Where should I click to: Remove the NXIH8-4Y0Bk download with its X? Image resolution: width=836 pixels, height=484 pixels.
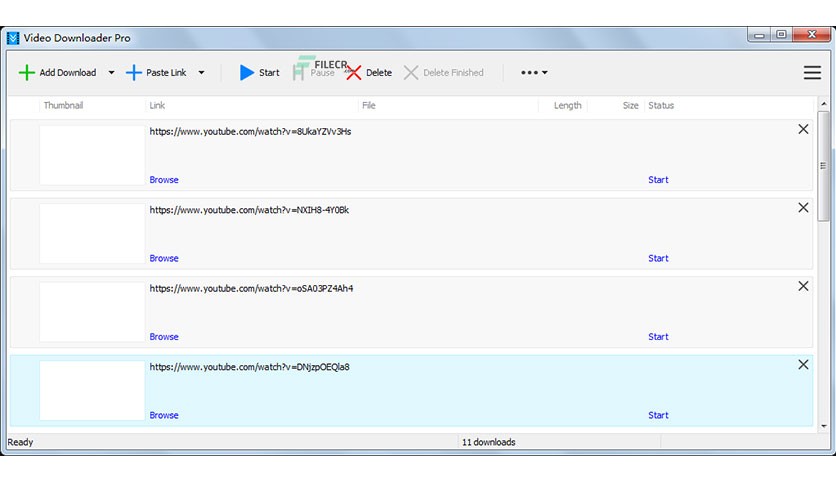click(803, 207)
